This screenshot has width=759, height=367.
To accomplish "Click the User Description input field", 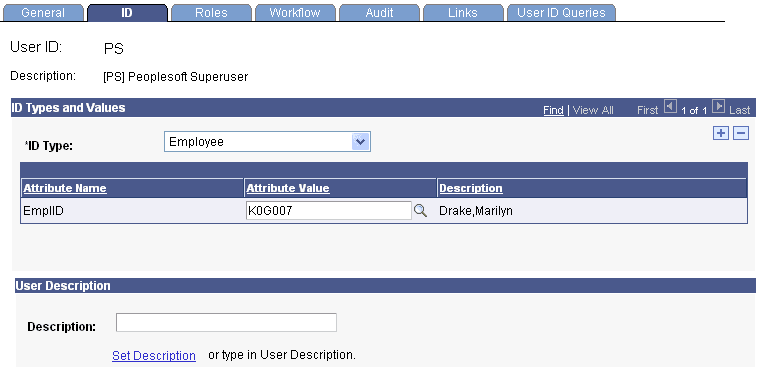I will (226, 322).
